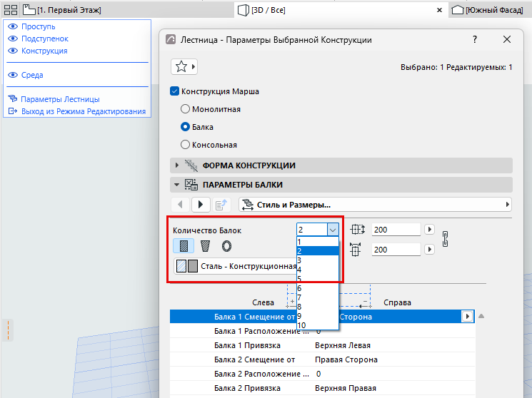Toggle visibility eye for Проступь

pos(13,26)
